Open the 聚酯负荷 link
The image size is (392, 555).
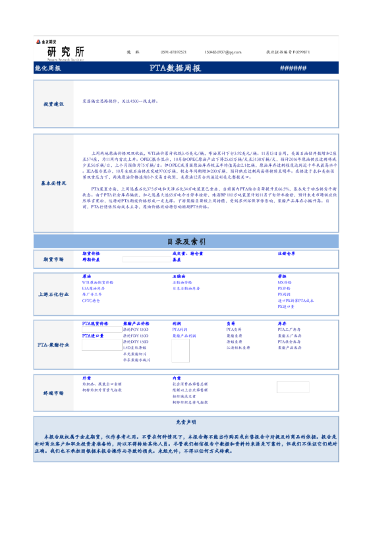235,336
